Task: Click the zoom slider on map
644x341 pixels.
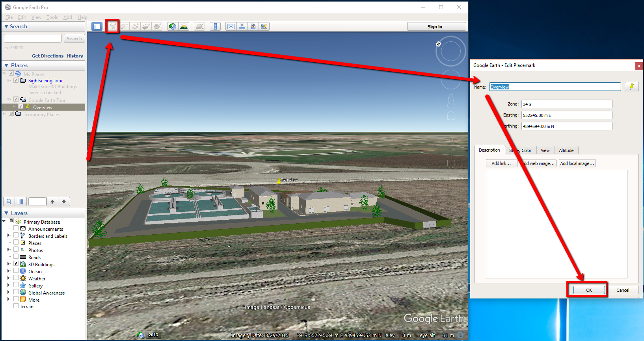Action: 451,140
